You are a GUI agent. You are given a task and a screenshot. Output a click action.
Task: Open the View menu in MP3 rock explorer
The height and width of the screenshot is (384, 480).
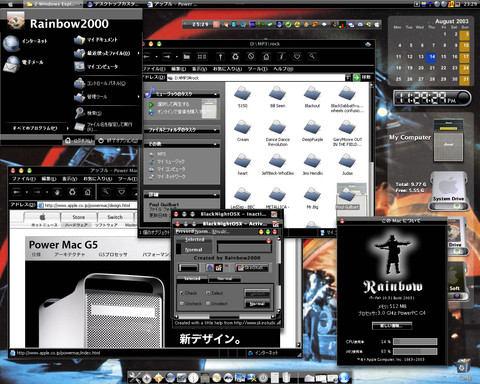click(x=199, y=69)
